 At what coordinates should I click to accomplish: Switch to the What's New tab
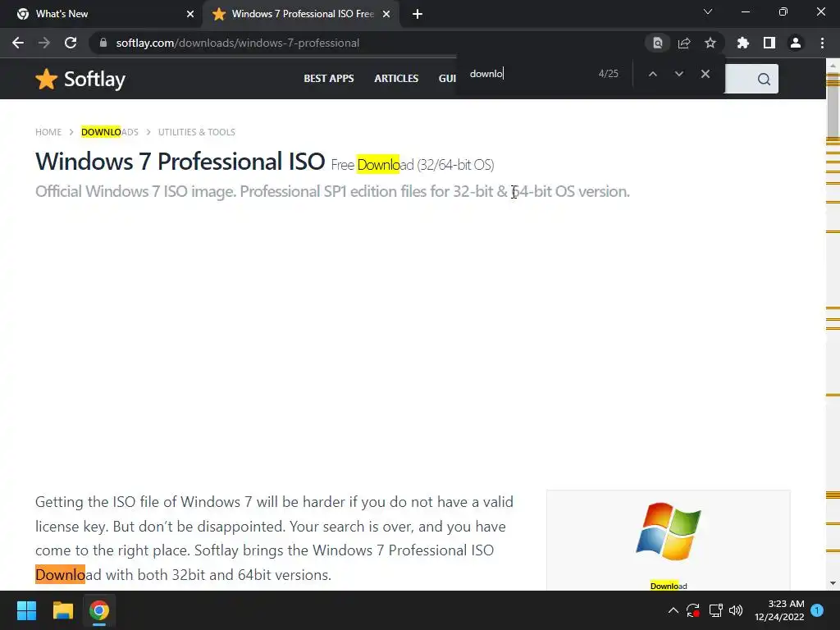click(x=102, y=14)
